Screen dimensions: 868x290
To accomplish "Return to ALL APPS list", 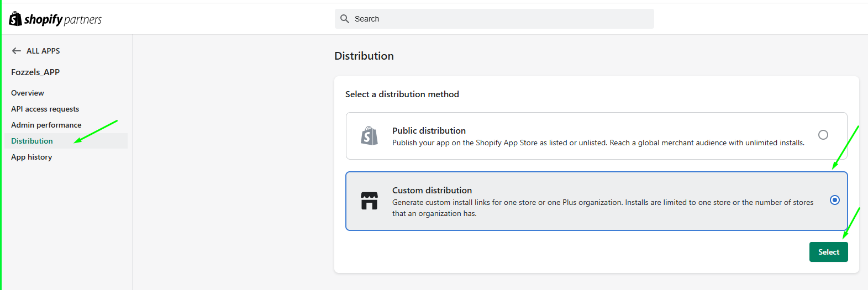I will click(43, 51).
